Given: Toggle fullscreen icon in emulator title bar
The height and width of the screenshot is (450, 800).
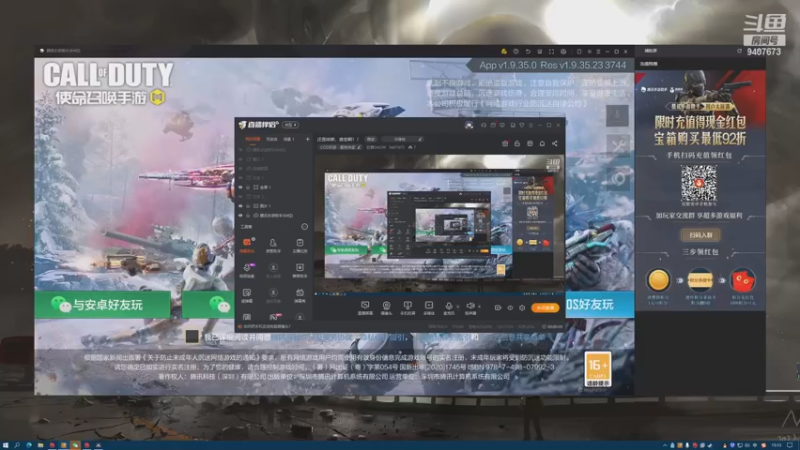Looking at the screenshot, I should pos(552,52).
